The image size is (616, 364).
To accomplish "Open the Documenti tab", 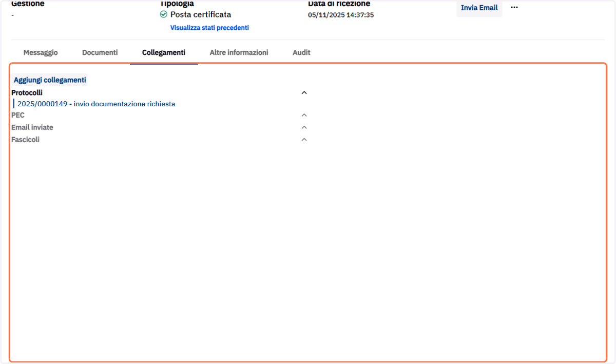I will [100, 52].
